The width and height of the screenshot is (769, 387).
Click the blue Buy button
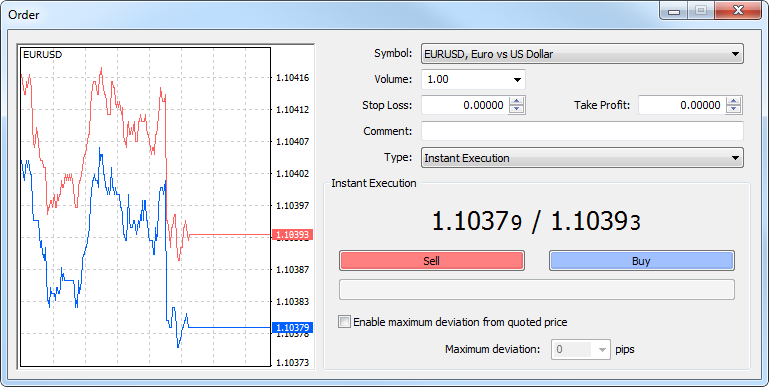(x=641, y=261)
